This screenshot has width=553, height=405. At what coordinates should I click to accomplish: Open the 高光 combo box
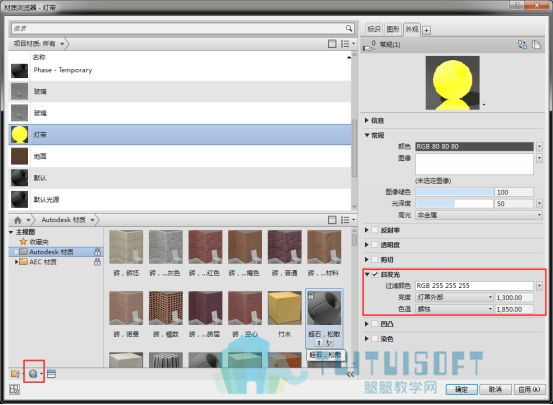click(x=479, y=215)
